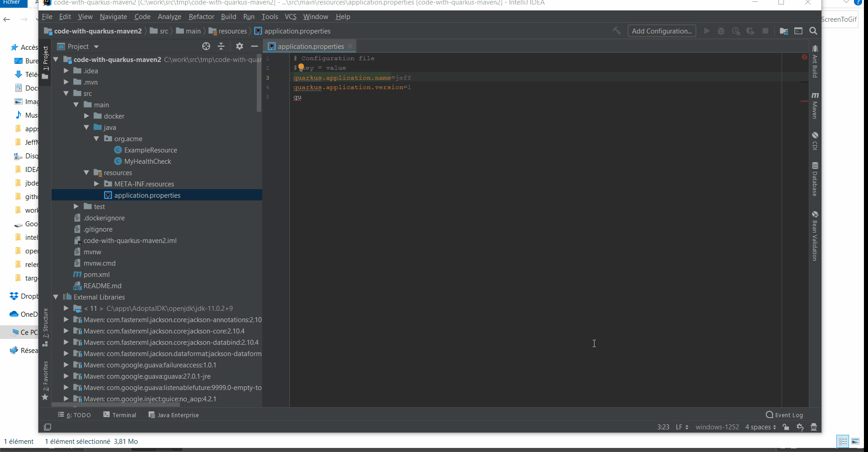
Task: Click the Run with Coverage icon
Action: [x=736, y=31]
